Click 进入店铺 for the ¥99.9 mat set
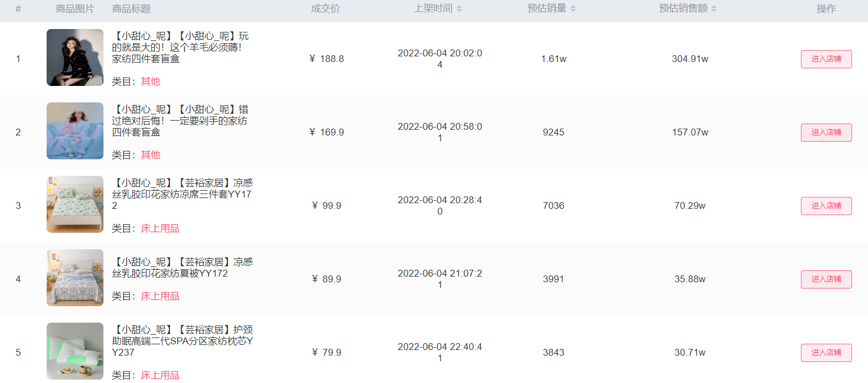 coord(826,206)
